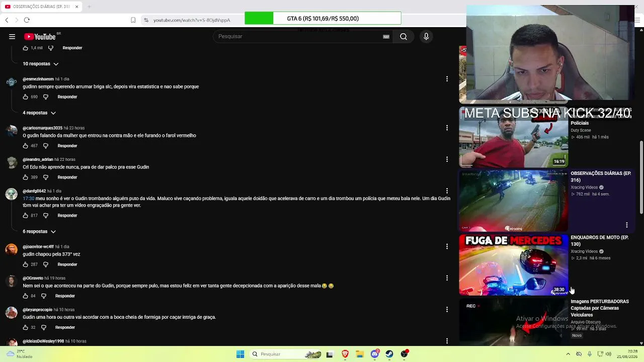Reply to the @bryanprocopio comment
Viewport: 644px width, 362px height.
[65, 327]
